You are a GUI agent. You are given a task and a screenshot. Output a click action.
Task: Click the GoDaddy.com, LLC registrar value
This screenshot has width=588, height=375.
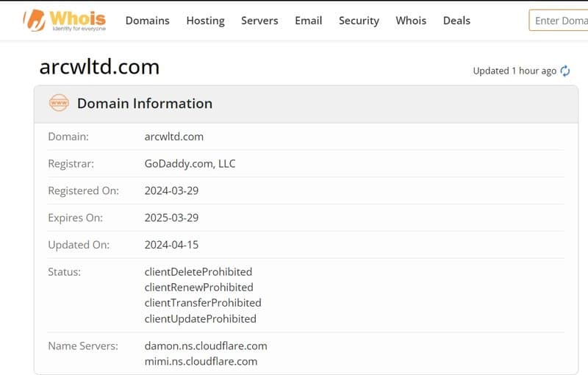(190, 164)
